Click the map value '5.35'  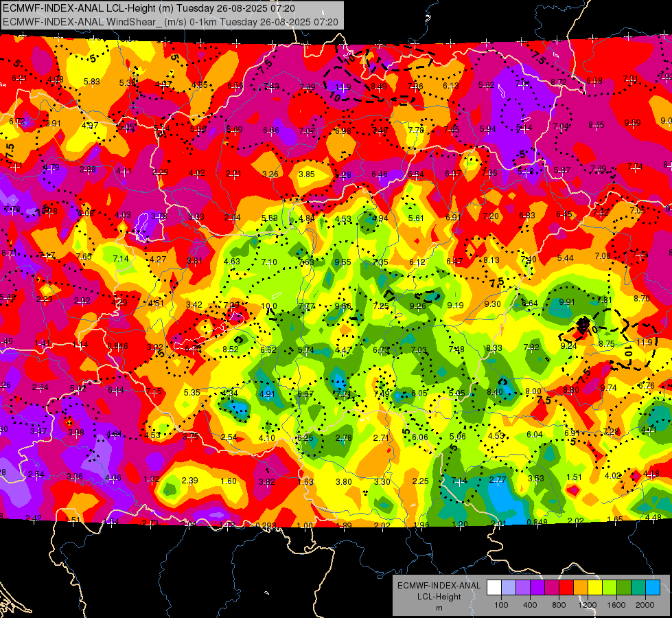pos(192,392)
